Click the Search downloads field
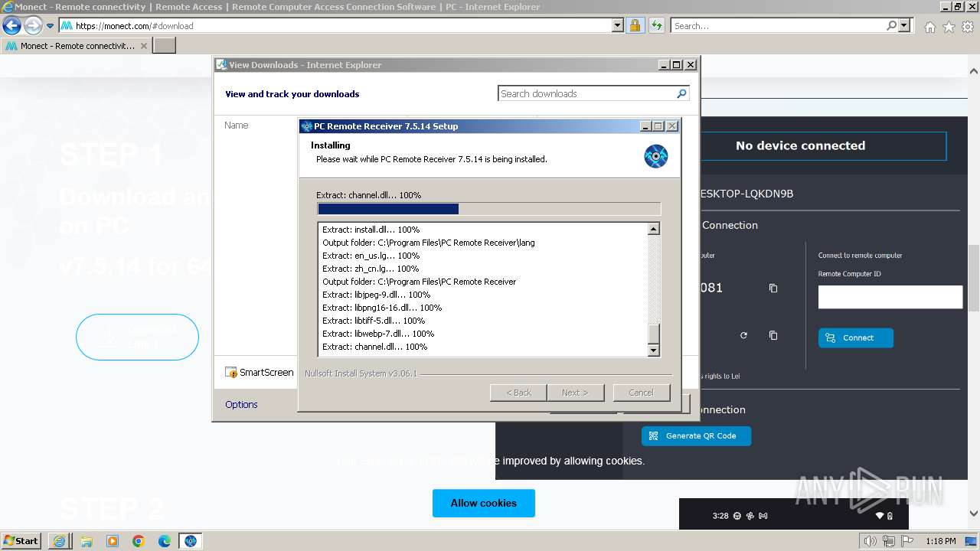 (x=586, y=93)
